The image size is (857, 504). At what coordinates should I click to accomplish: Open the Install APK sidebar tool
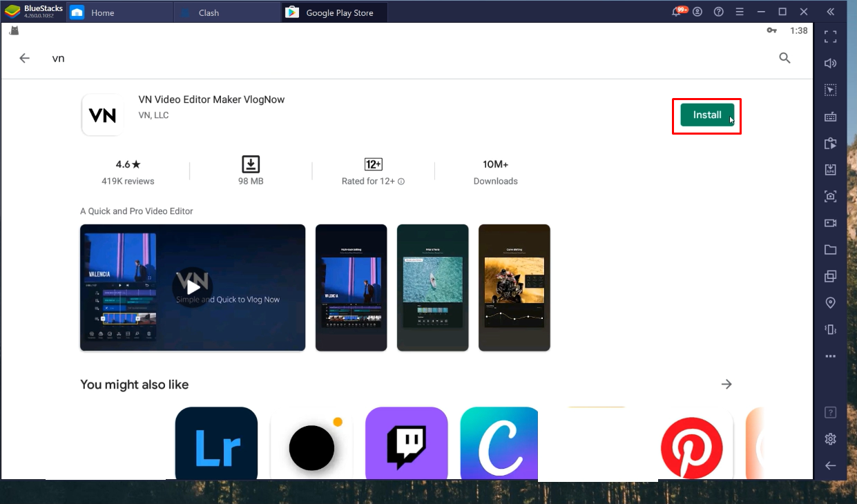click(x=830, y=169)
